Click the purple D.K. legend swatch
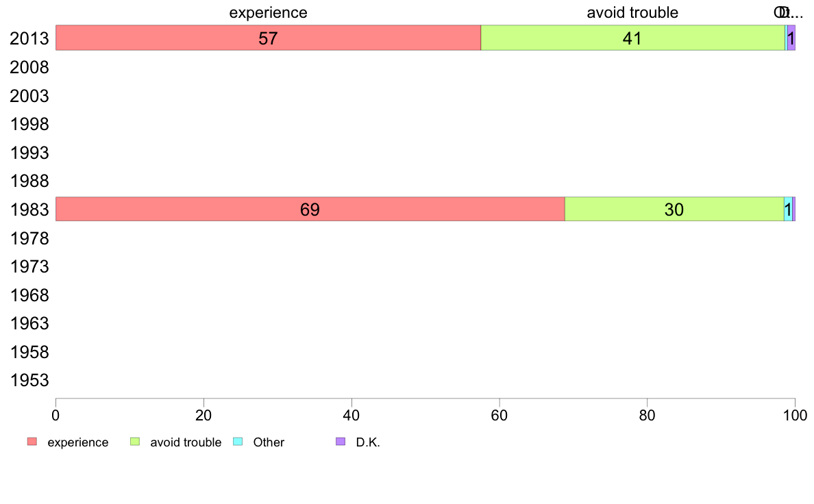This screenshot has width=814, height=504. tap(341, 442)
